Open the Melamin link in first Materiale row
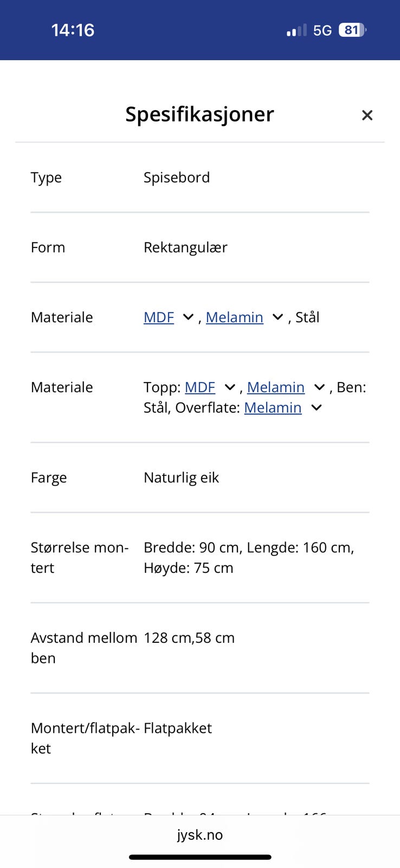Screen dimensions: 400x868 pos(234,317)
